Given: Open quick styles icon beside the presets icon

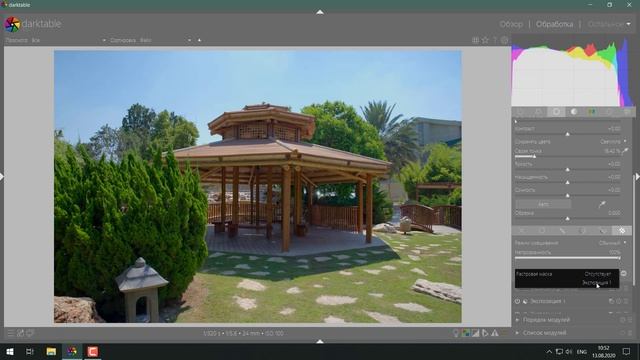Looking at the screenshot, I should pyautogui.click(x=20, y=333).
